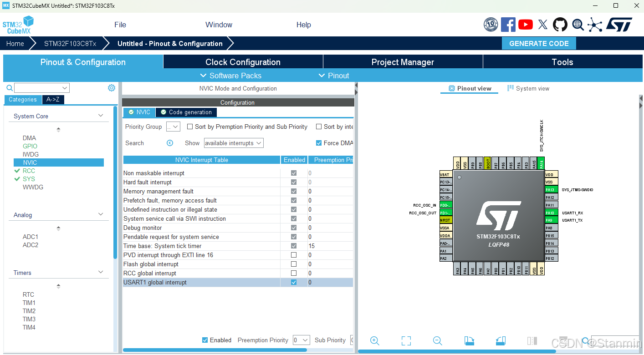
Task: Select pin PA10 USART1_RX on chip
Action: [552, 213]
